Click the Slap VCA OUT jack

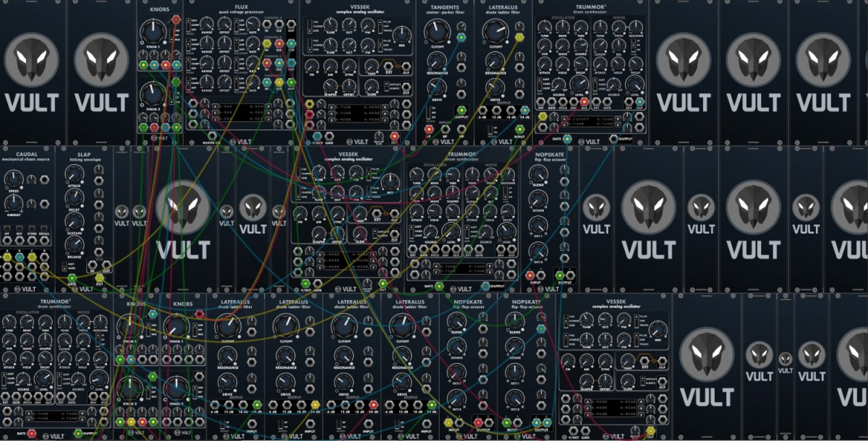[106, 265]
